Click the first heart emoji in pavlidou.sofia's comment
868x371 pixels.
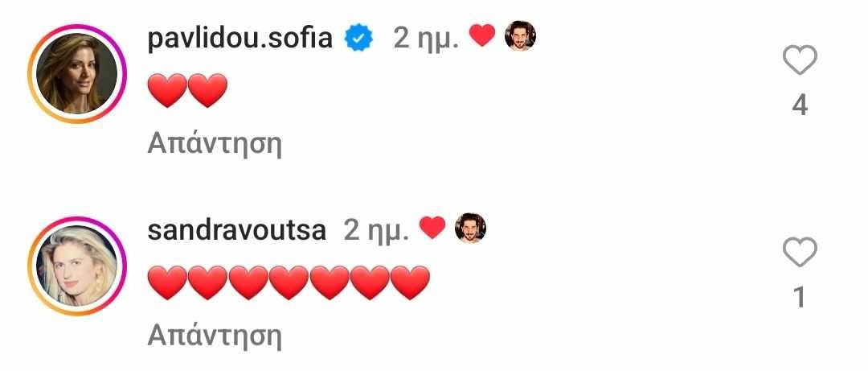[167, 90]
